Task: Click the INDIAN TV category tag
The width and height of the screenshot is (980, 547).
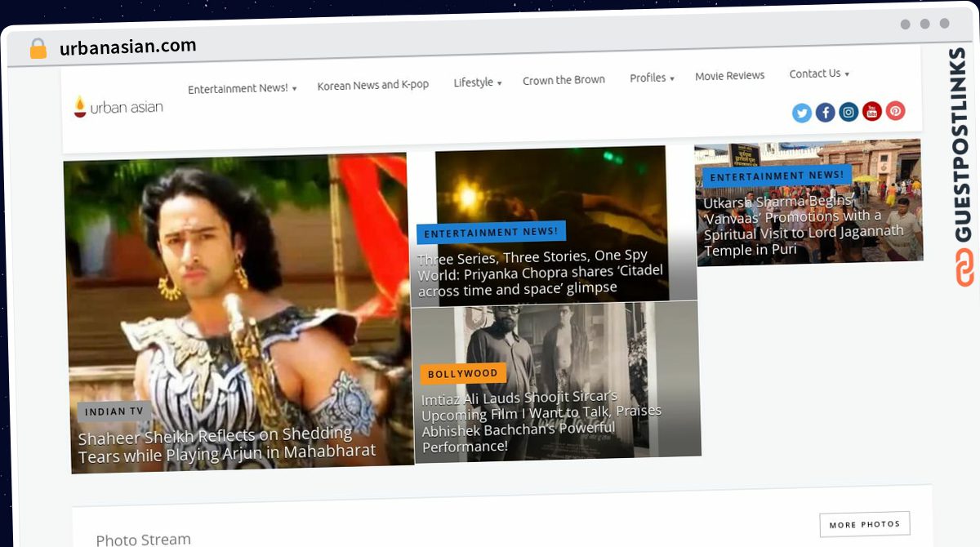Action: point(114,411)
